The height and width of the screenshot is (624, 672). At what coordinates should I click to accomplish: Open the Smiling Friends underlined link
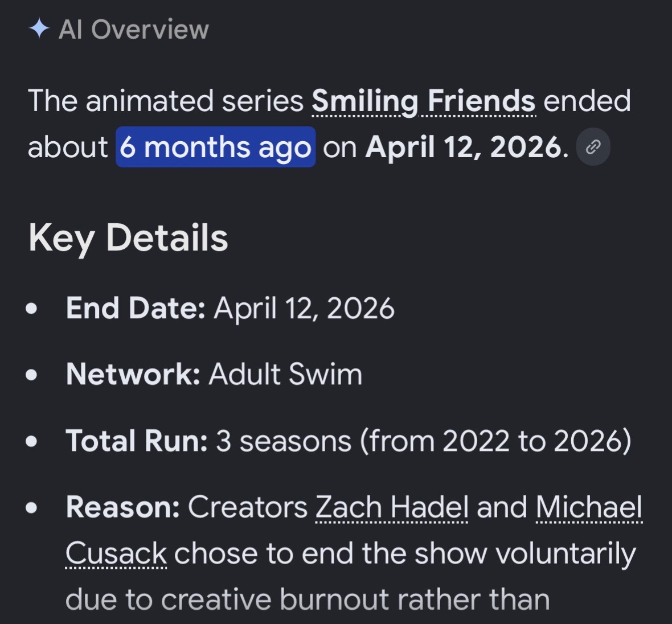424,101
